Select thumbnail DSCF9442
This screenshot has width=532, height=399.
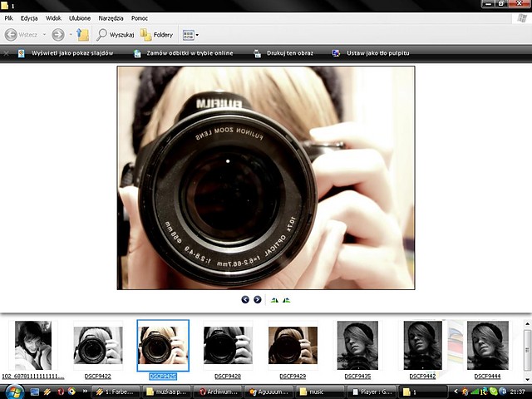423,346
